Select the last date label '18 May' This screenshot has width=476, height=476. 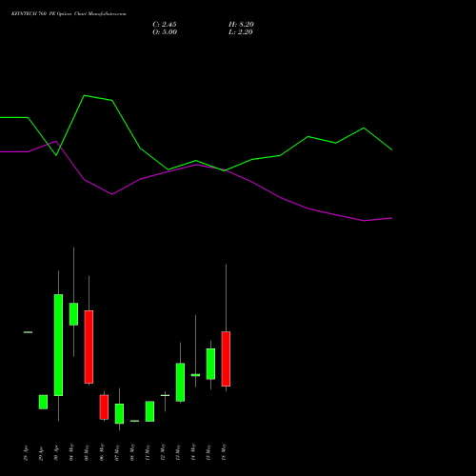click(x=224, y=452)
